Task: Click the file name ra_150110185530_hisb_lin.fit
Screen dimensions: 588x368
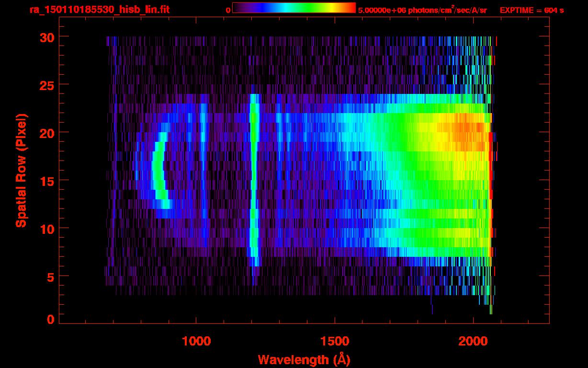Action: [99, 10]
